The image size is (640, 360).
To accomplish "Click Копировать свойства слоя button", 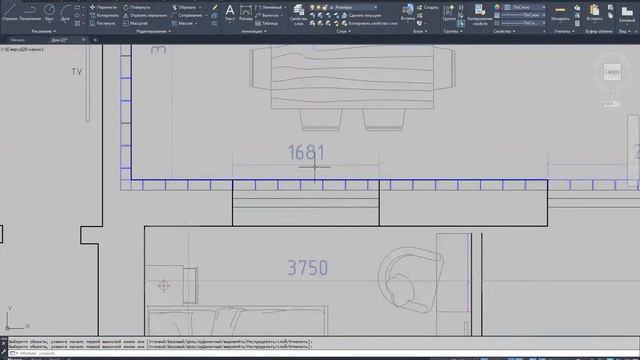I will [369, 23].
